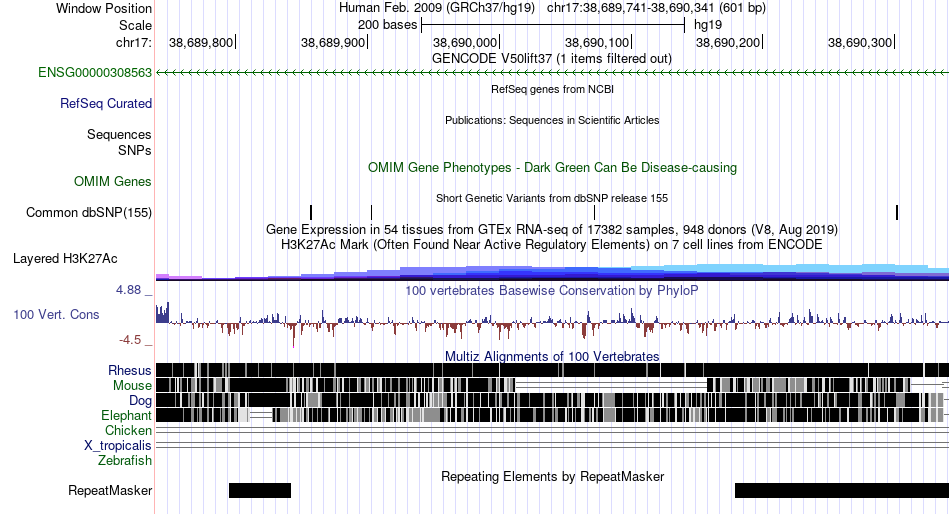Click the PhyloP conservation graph

[x=552, y=323]
